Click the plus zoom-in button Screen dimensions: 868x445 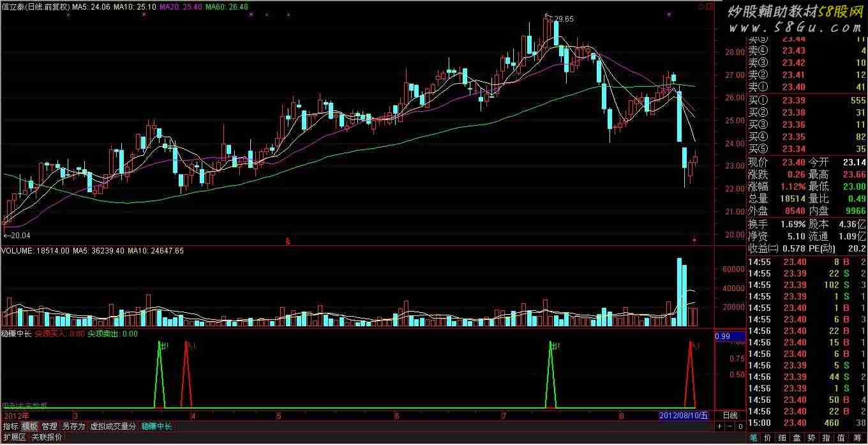tap(719, 426)
